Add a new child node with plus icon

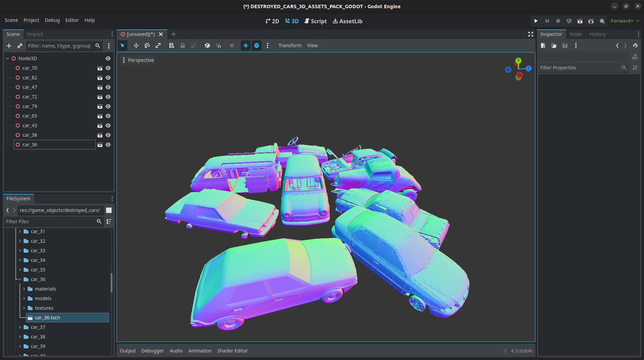click(9, 46)
